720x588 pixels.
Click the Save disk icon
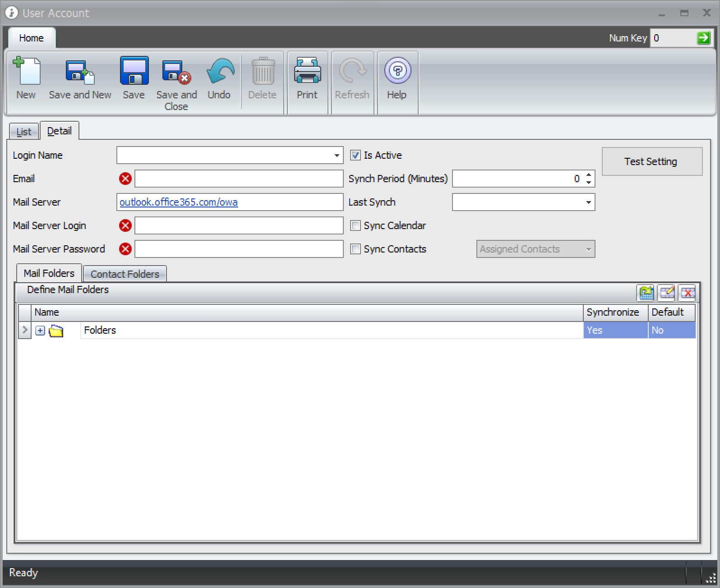point(134,71)
